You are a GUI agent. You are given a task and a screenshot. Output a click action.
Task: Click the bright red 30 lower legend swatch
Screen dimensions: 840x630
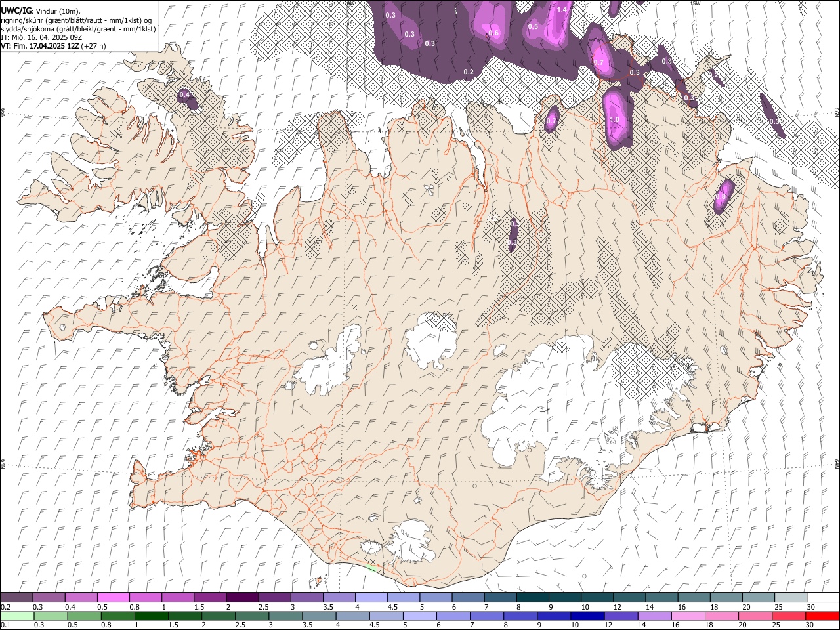coord(822,616)
